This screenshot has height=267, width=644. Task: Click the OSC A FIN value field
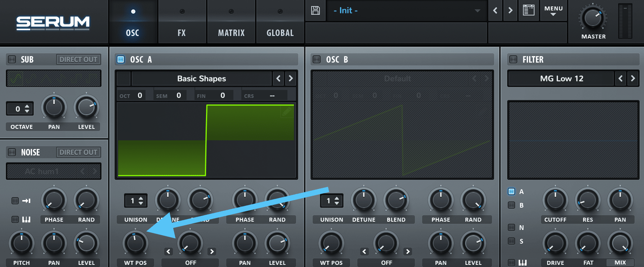223,95
